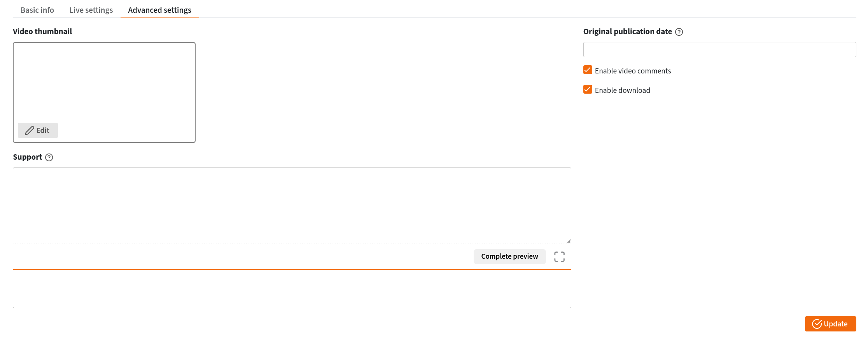Click the dotted divider in the Support editor

click(x=272, y=244)
